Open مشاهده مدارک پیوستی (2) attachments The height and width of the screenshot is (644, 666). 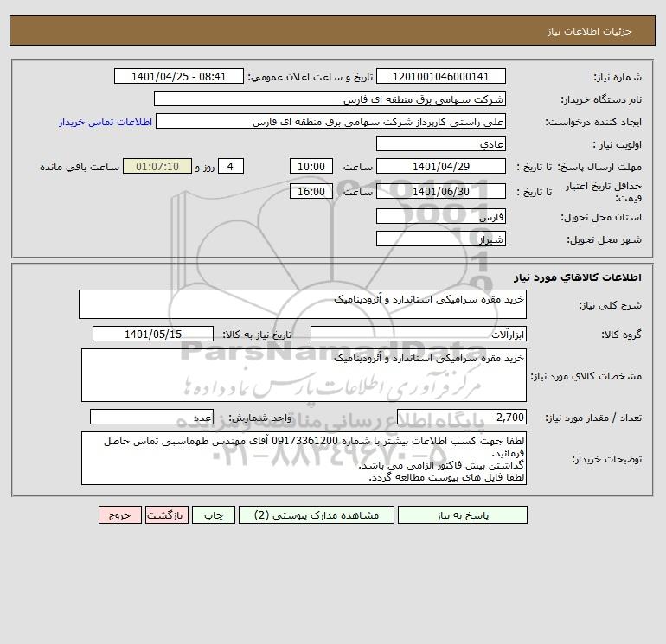click(x=317, y=515)
